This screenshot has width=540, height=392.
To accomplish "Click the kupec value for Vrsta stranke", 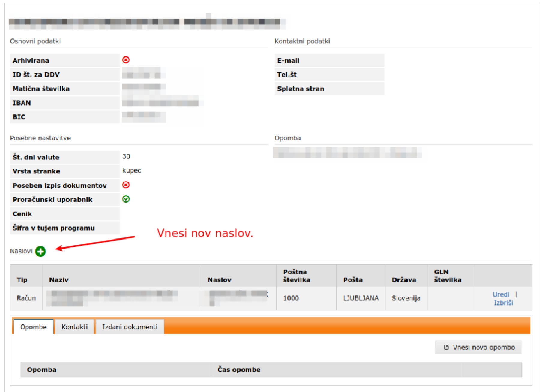I will (x=132, y=170).
